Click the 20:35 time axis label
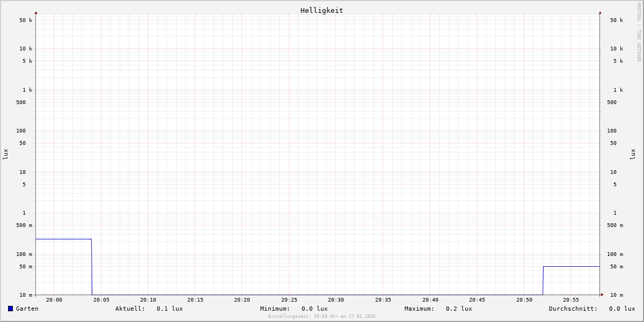This screenshot has width=644, height=322. tap(383, 300)
